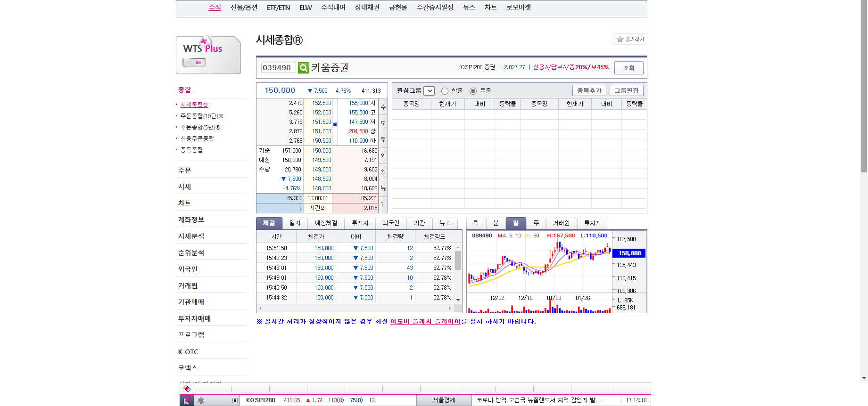Image resolution: width=868 pixels, height=406 pixels.
Task: Expand the 계좌정보 sidebar section
Action: (x=191, y=220)
